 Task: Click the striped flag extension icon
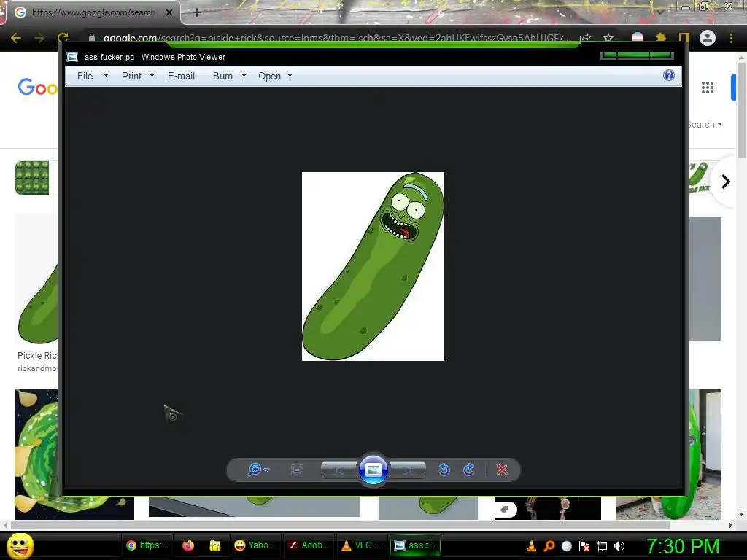[638, 38]
